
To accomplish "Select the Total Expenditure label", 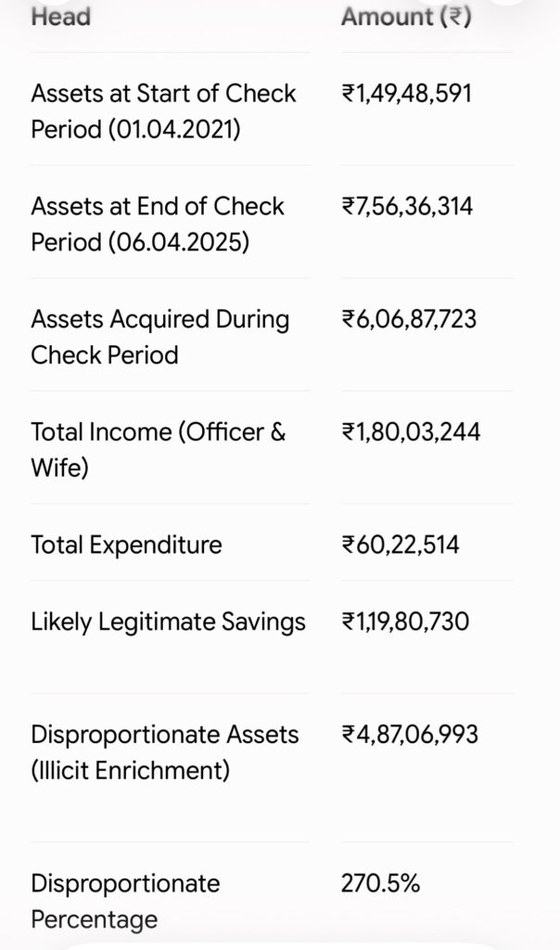I will click(x=126, y=545).
